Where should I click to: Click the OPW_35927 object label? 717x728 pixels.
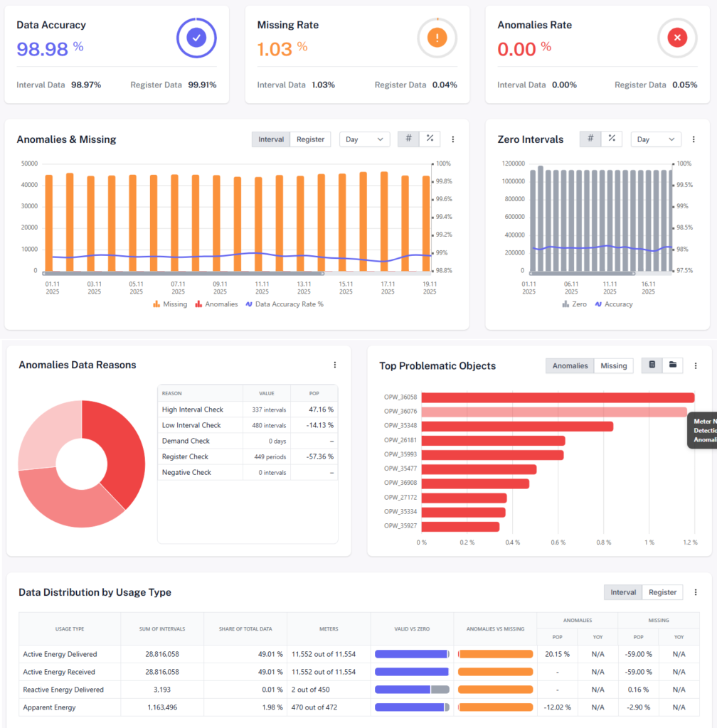(x=400, y=526)
